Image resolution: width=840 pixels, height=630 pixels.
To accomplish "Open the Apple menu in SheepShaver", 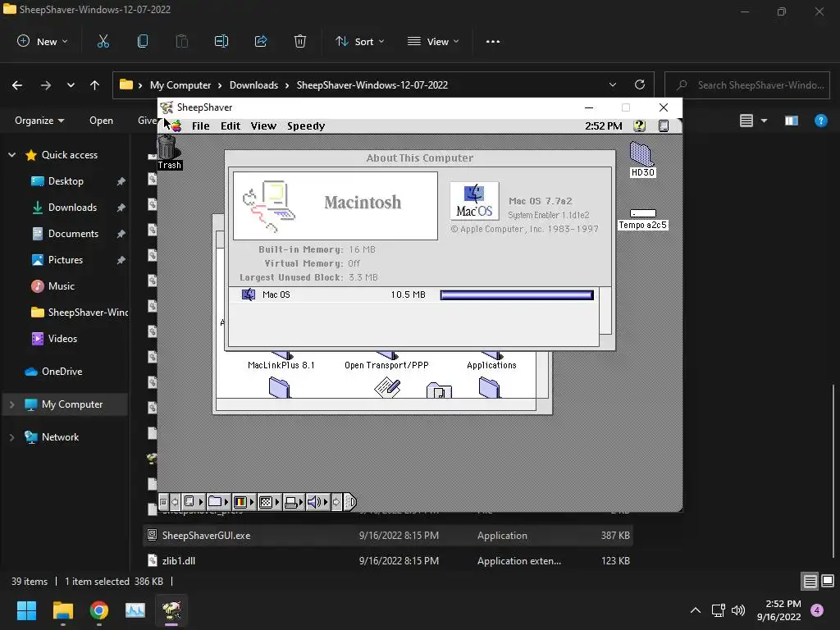I will tap(176, 126).
